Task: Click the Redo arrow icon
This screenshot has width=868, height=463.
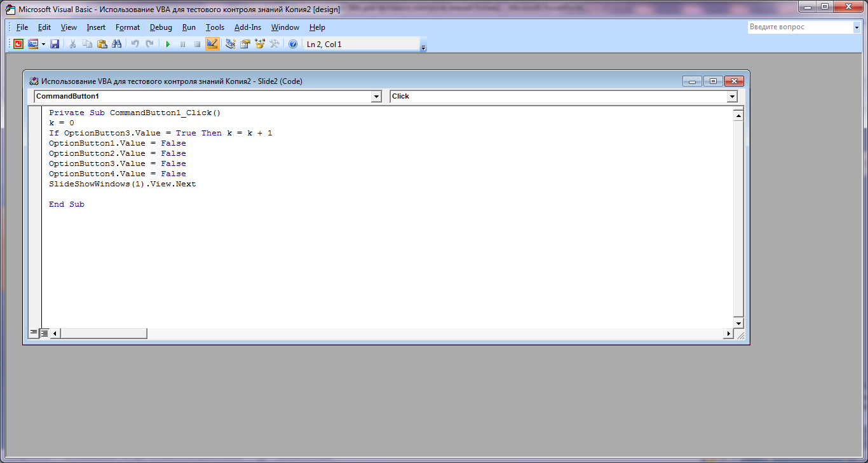Action: coord(150,44)
